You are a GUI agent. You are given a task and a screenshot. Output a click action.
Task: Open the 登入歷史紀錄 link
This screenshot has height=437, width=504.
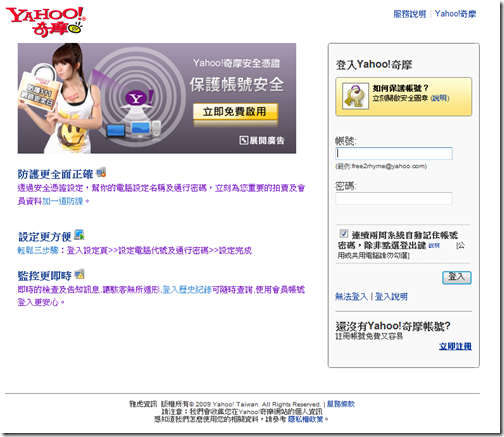187,290
